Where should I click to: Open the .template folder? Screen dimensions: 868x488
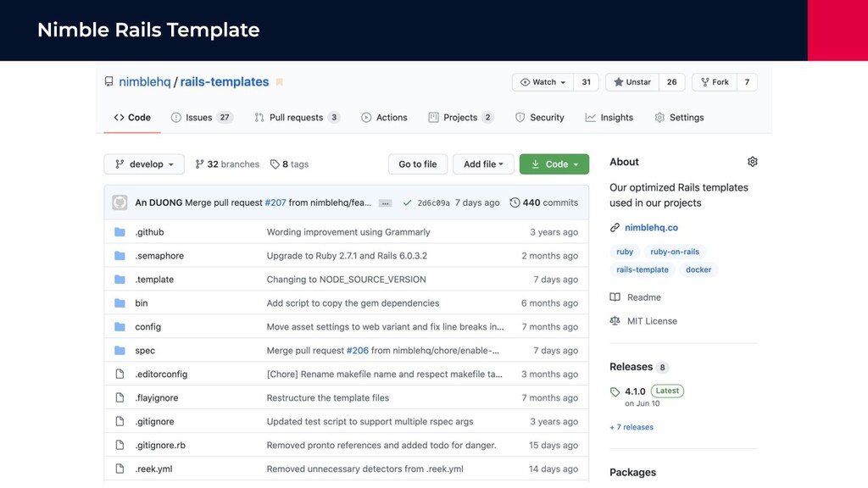tap(154, 280)
